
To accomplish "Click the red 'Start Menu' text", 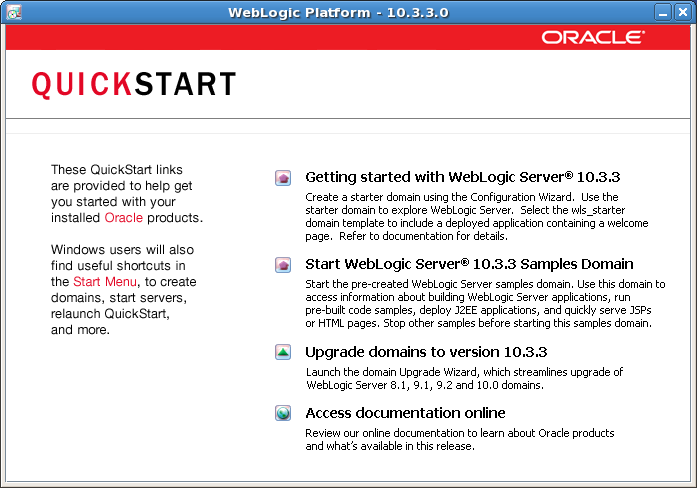I will point(105,282).
